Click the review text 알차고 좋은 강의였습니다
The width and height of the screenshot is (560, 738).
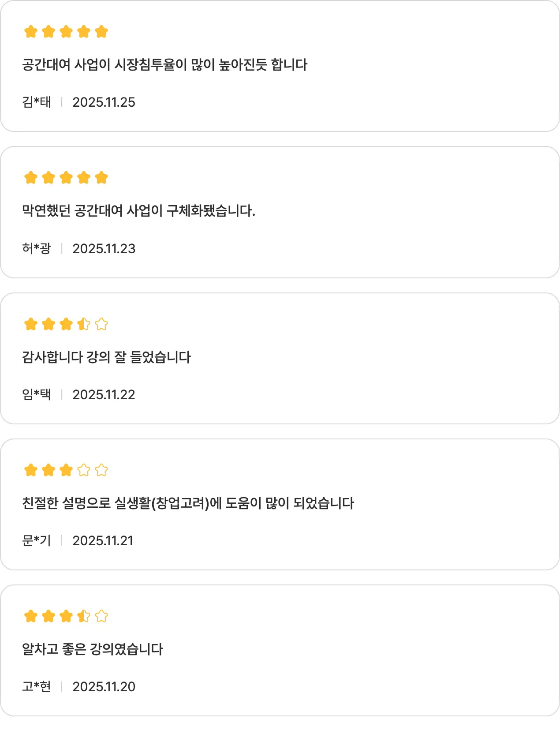(x=93, y=649)
